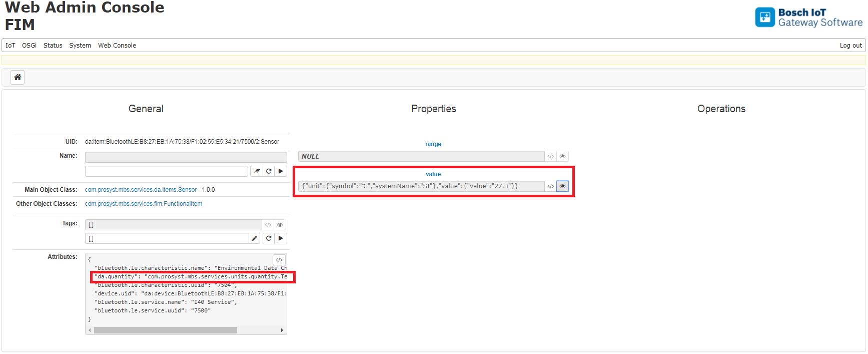Click the code view icon in Attributes box
This screenshot has height=354, width=868.
pyautogui.click(x=279, y=260)
